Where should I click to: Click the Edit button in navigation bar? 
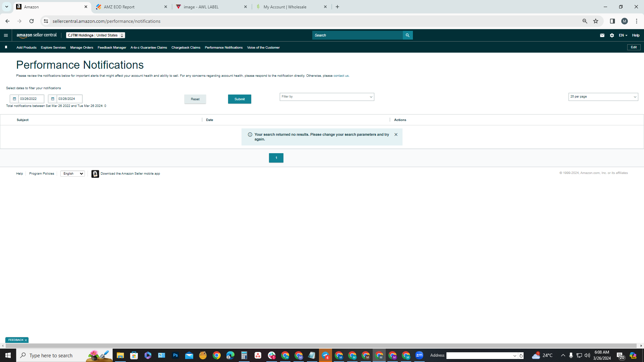coord(634,47)
